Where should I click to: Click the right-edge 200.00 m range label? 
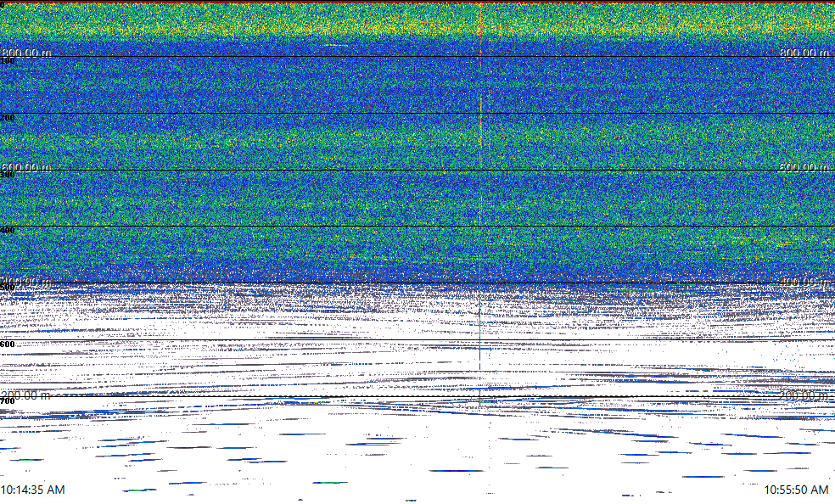click(x=804, y=395)
